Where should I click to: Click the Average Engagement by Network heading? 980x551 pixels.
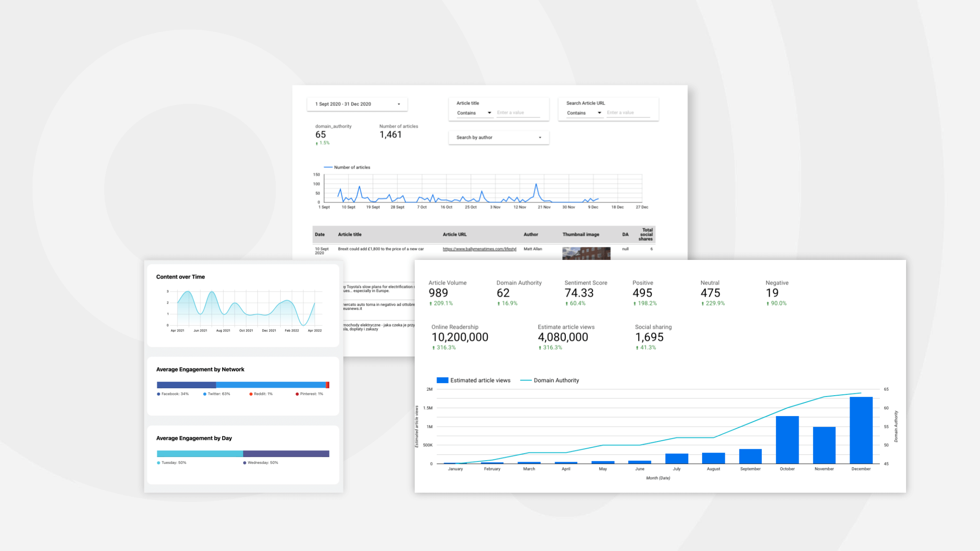click(200, 369)
